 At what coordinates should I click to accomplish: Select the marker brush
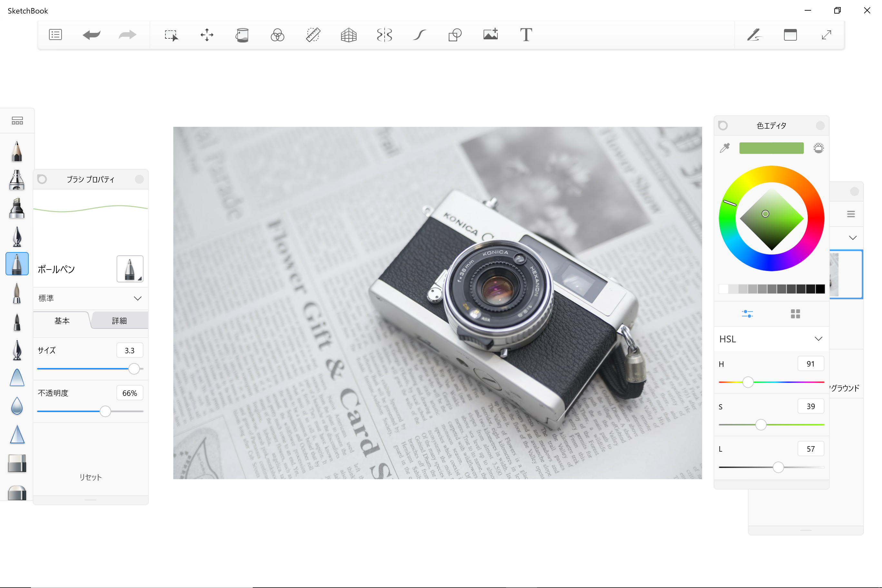[x=17, y=208]
